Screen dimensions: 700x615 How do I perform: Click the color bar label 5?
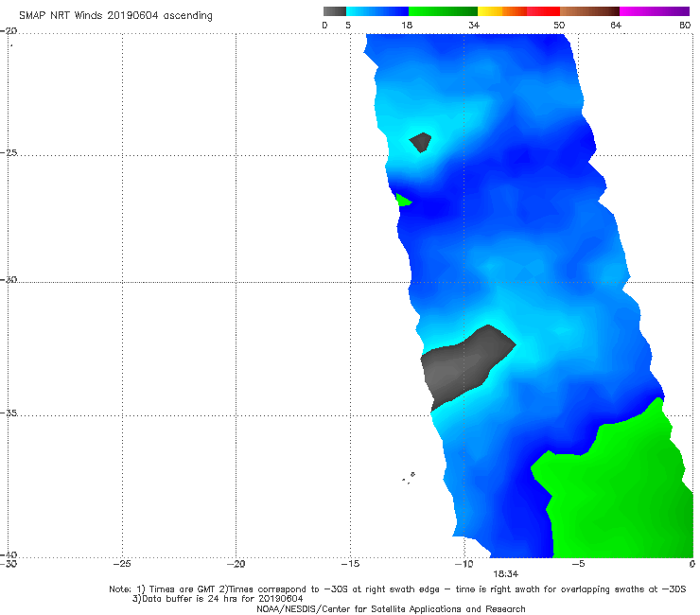click(x=348, y=25)
